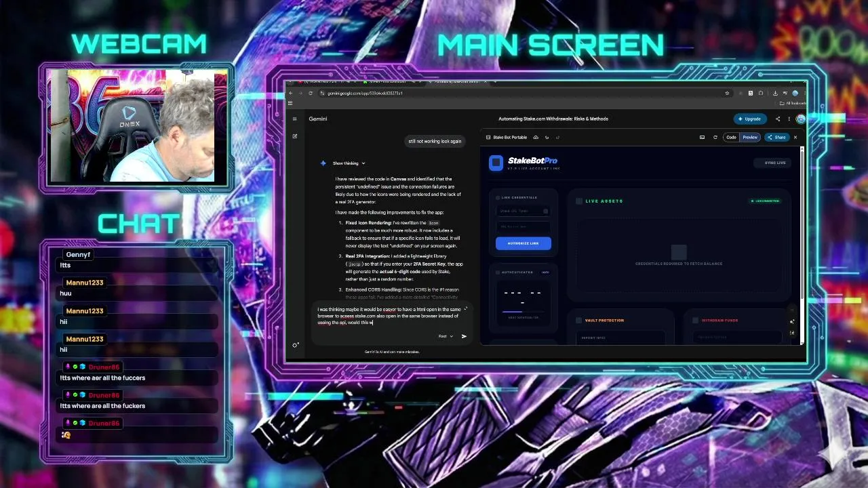Toggle the canvas console panel icon

702,137
